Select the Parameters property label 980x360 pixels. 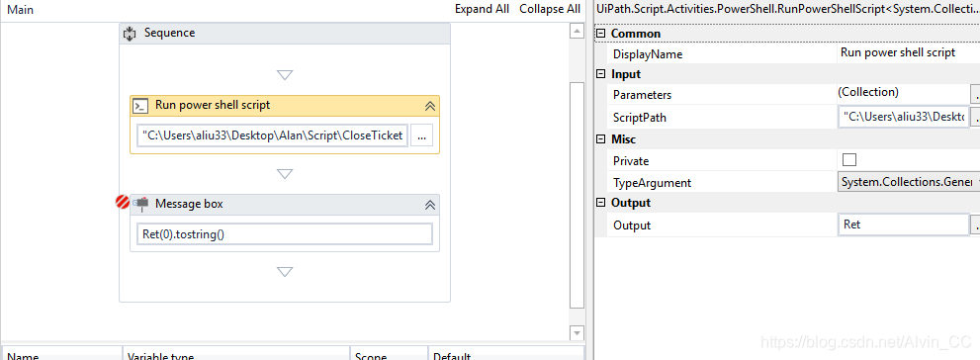[x=642, y=95]
